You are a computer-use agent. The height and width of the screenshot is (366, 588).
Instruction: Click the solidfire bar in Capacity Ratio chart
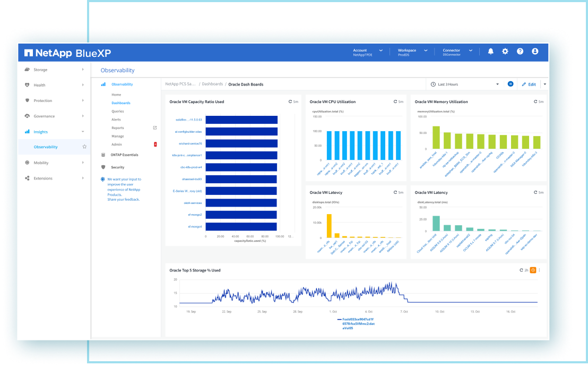click(241, 120)
